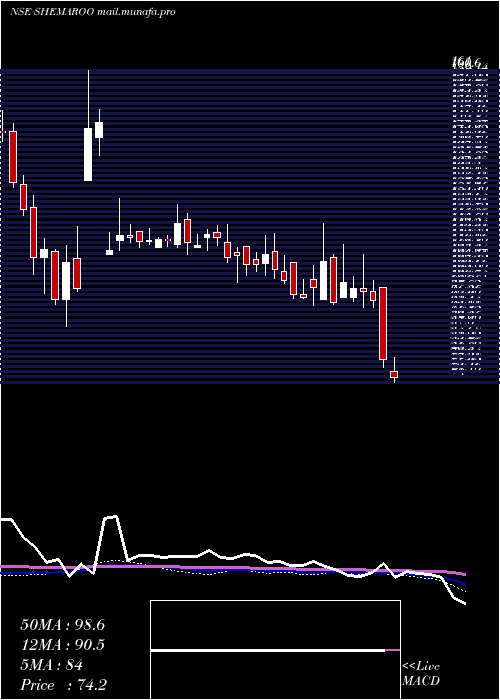Viewport: 500px width, 700px height.
Task: Select the 5MA : 84 value
Action: click(51, 665)
